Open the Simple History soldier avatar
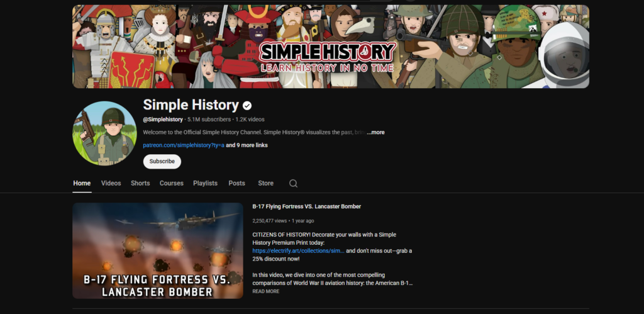 (x=104, y=133)
